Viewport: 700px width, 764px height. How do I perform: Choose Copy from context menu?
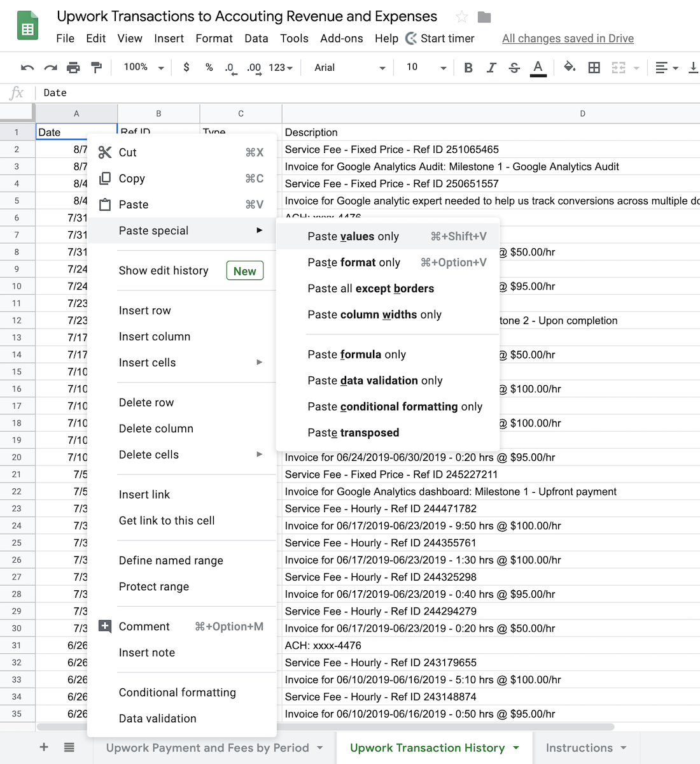(182, 178)
